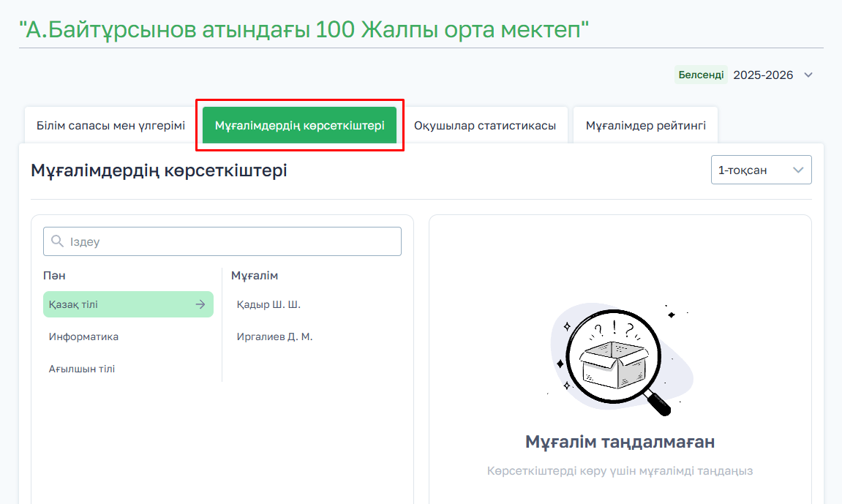Viewport: 842px width, 504px height.
Task: Click the empty box magnifier illustration
Action: click(620, 358)
